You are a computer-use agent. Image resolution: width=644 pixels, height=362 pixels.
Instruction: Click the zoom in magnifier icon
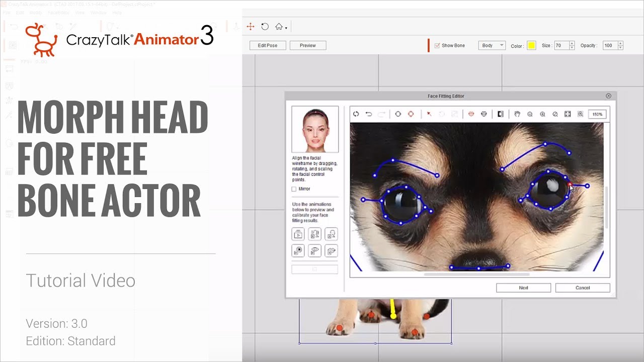[x=542, y=114]
